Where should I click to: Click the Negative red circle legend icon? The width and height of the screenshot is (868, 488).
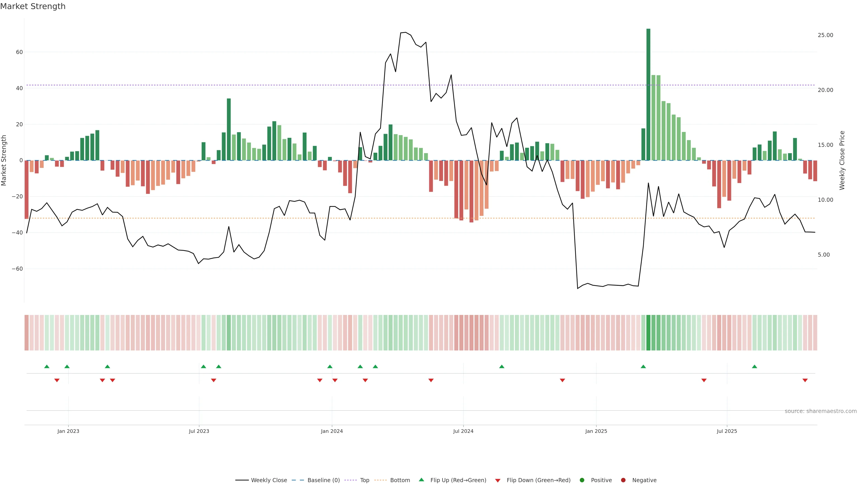click(x=623, y=480)
